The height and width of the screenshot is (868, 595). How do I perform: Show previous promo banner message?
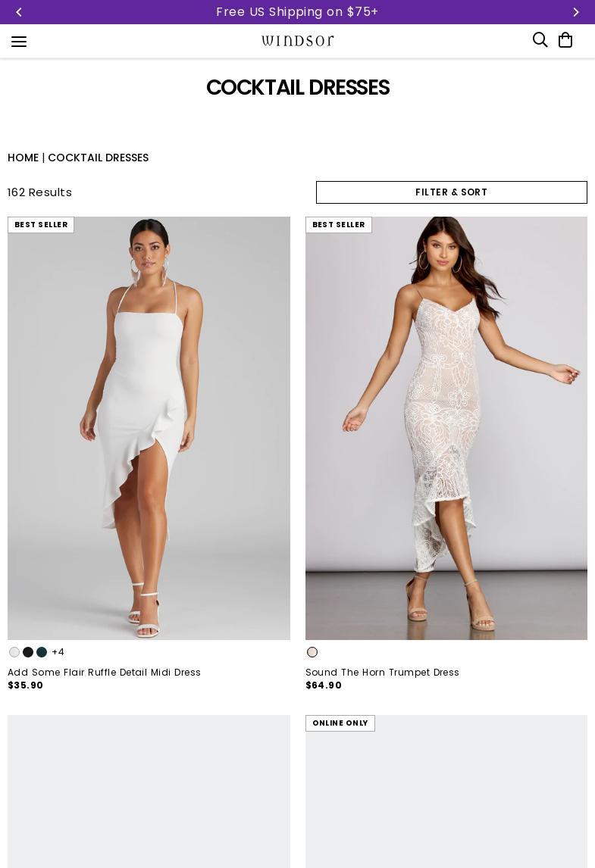(x=19, y=12)
